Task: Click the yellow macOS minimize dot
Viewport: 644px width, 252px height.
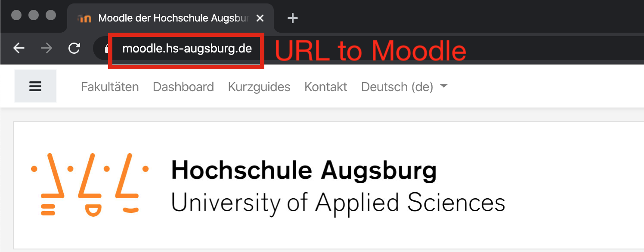Action: click(x=33, y=15)
